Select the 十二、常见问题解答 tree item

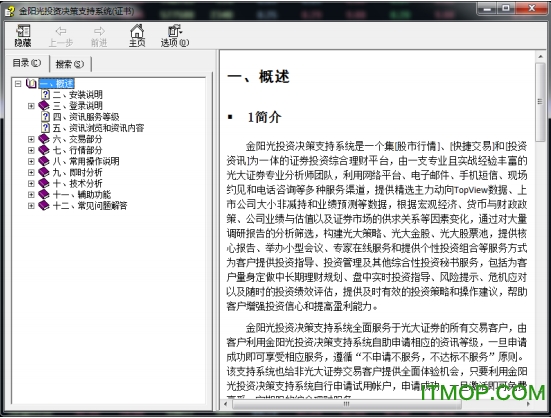click(90, 205)
